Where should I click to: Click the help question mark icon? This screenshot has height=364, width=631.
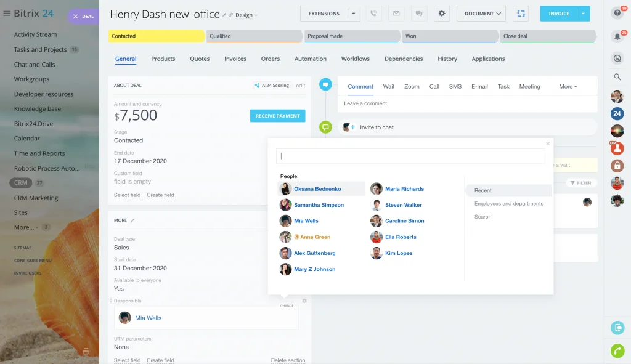pos(617,13)
